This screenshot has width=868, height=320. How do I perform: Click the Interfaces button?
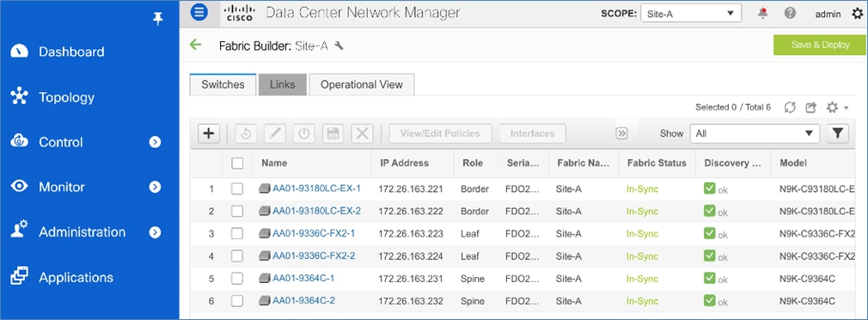(533, 133)
